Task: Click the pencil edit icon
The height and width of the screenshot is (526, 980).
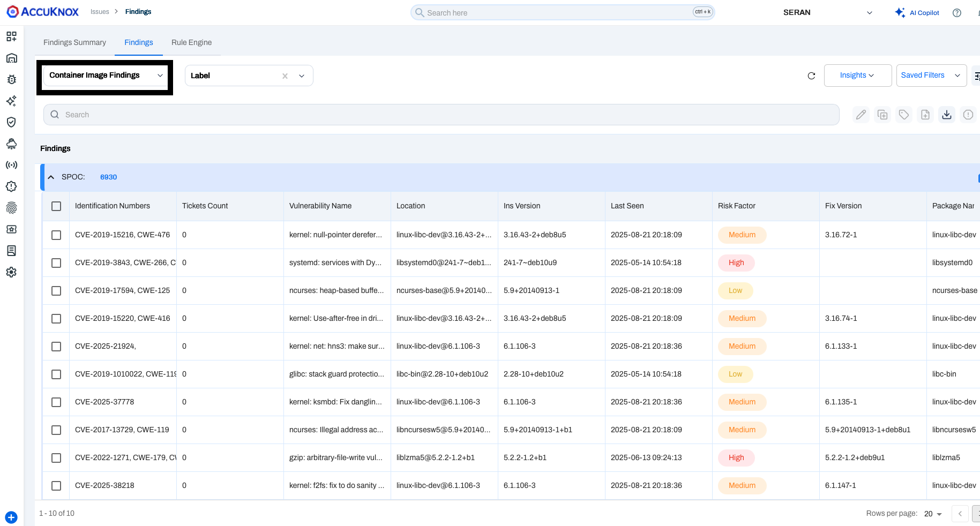Action: click(x=861, y=115)
